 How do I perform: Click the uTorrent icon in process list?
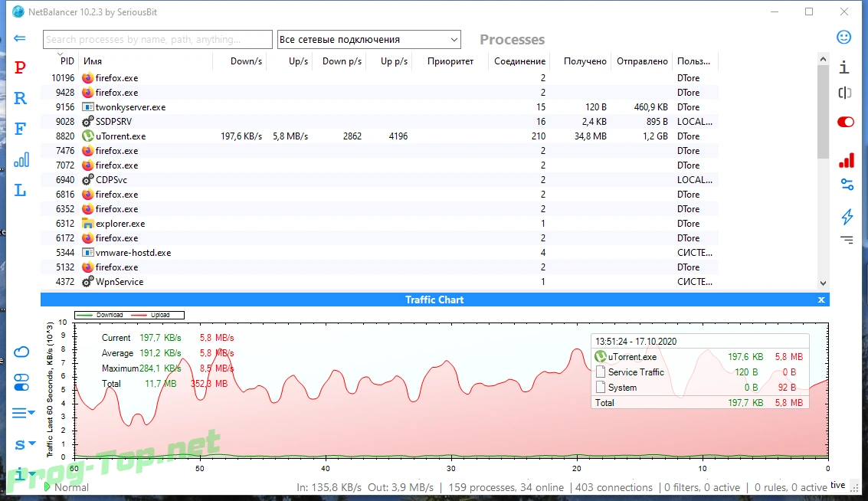pyautogui.click(x=87, y=136)
